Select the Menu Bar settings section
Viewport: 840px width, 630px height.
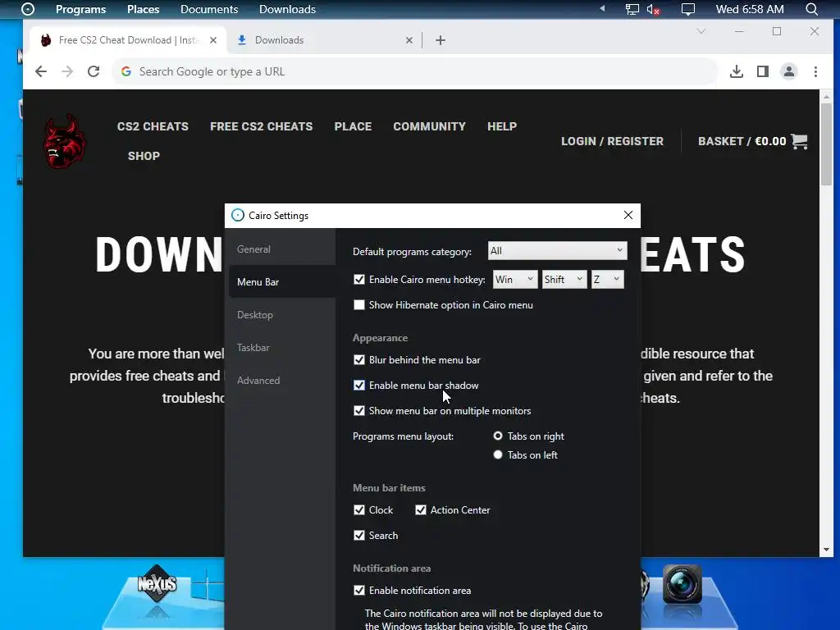click(282, 282)
